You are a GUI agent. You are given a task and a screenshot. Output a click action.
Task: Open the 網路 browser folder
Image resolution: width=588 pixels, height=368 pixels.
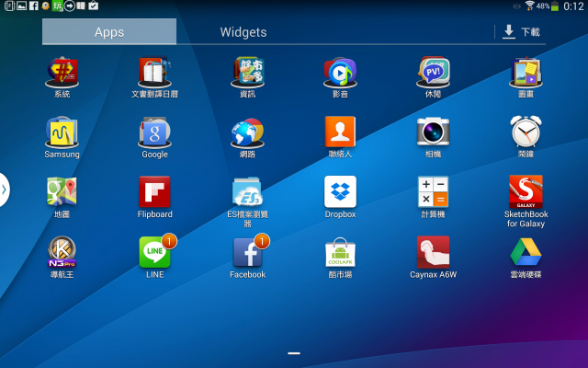[x=247, y=132]
